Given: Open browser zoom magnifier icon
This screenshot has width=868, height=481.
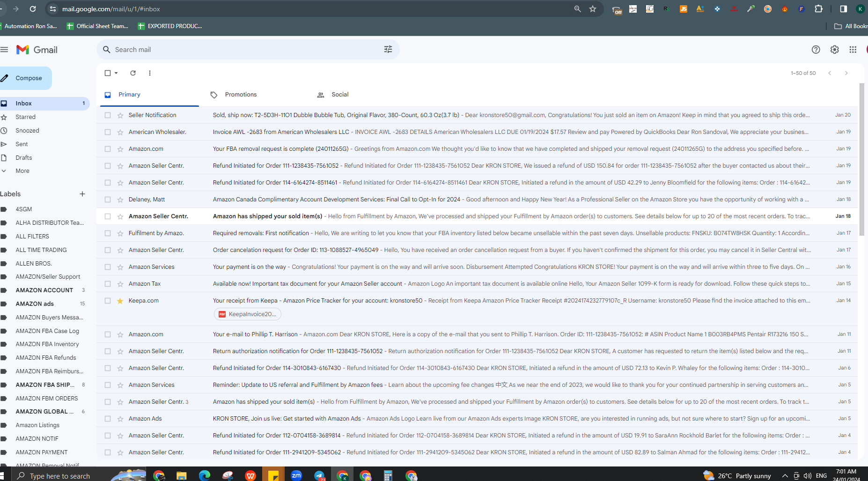Looking at the screenshot, I should point(578,9).
